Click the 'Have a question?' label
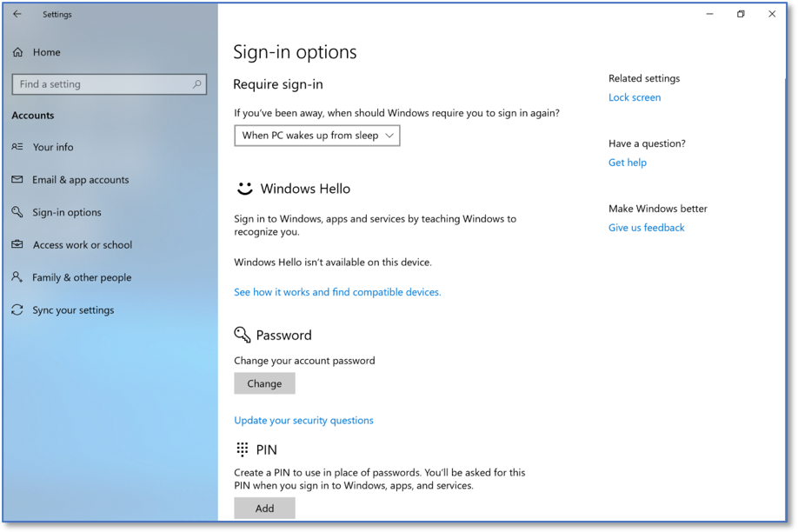 647,143
